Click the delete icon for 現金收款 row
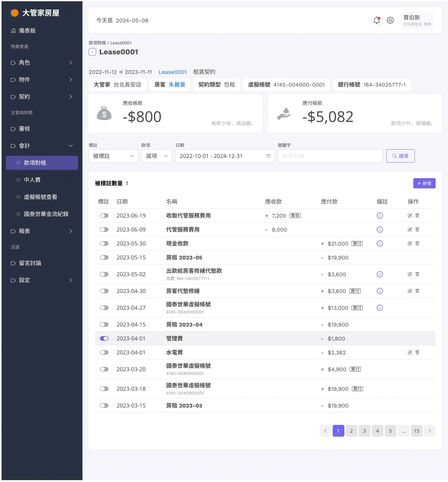The image size is (448, 482). pos(417,243)
